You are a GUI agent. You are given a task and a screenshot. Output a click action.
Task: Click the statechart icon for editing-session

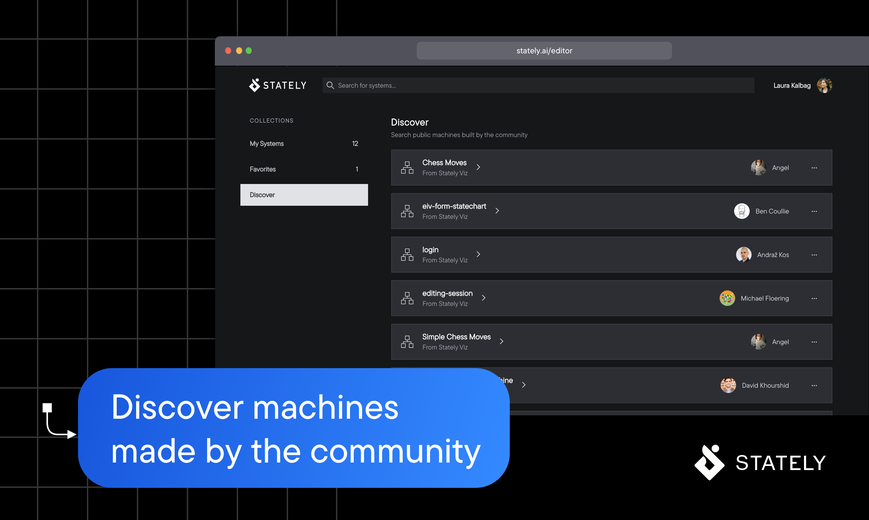(x=407, y=298)
